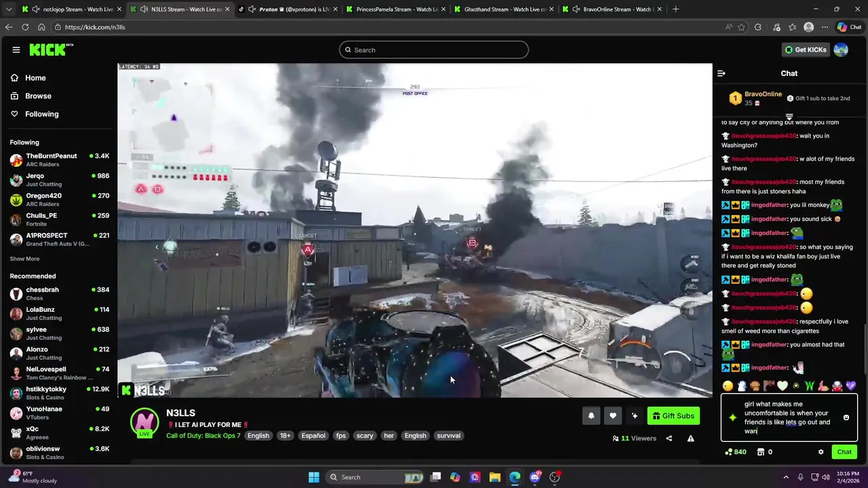This screenshot has width=868, height=488.
Task: Collapse the chat panel arrow icon
Action: (x=722, y=73)
